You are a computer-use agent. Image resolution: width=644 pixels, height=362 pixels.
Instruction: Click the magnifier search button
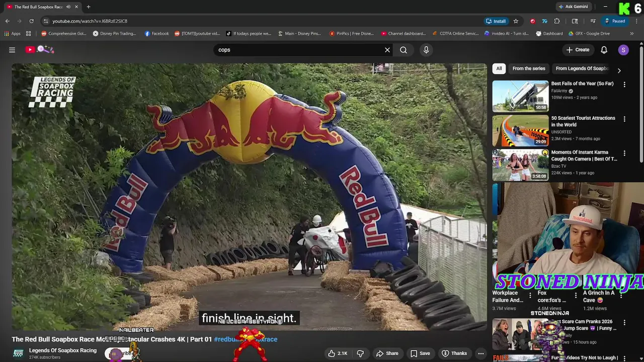tap(404, 50)
